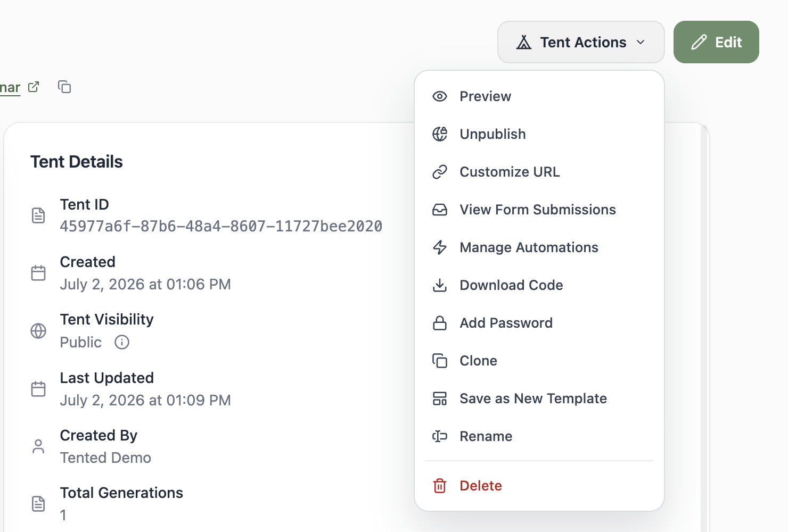
Task: Select Clone from the menu
Action: click(x=539, y=361)
